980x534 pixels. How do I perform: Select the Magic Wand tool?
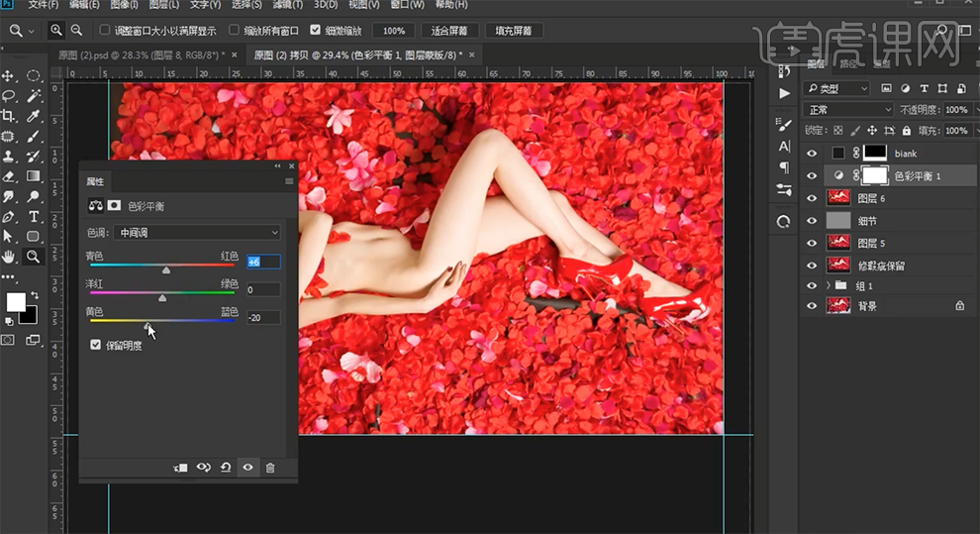click(34, 96)
